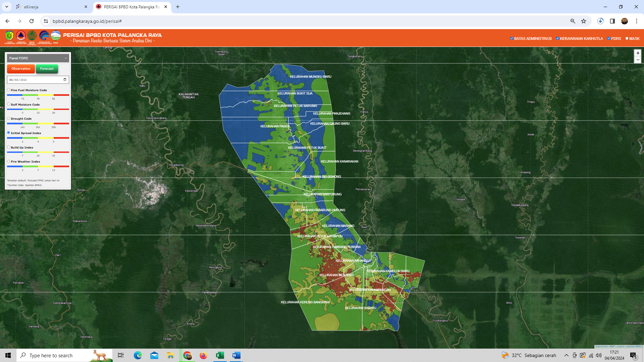Enable the MASK layer checkbox

coord(627,38)
